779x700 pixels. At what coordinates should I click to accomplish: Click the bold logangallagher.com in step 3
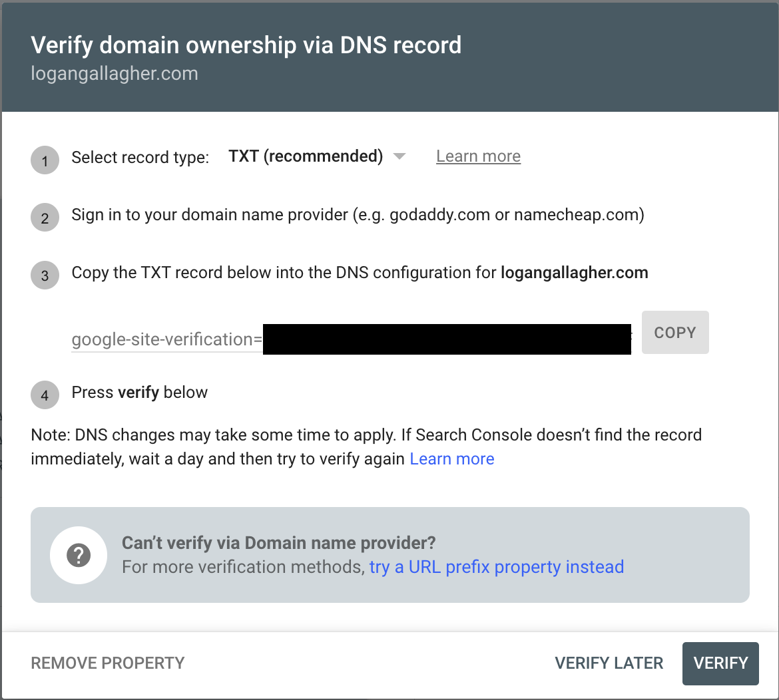[x=574, y=273]
